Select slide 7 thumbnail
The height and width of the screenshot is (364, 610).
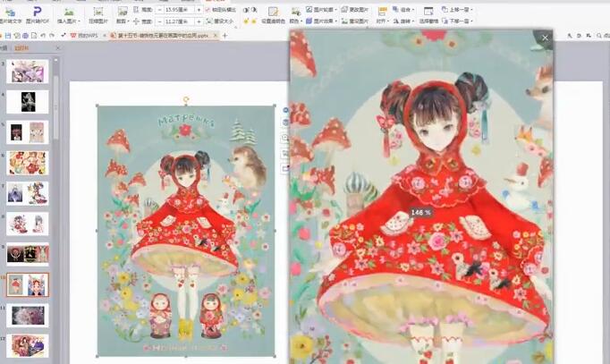click(x=27, y=193)
